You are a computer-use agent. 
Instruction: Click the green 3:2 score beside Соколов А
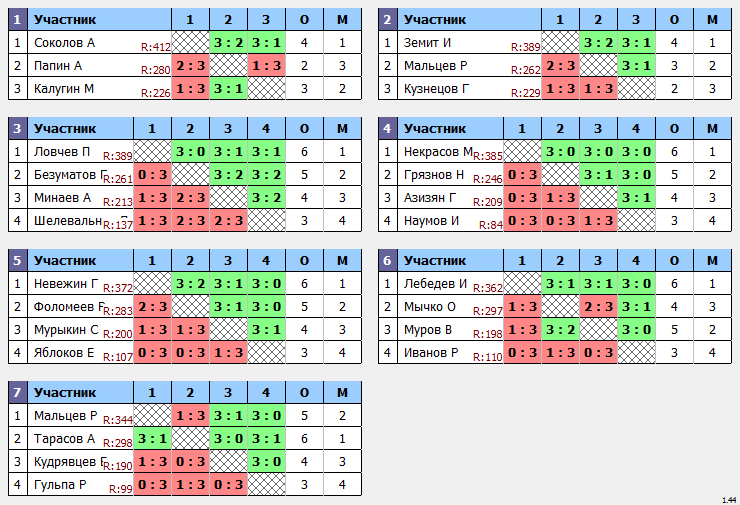[x=228, y=43]
